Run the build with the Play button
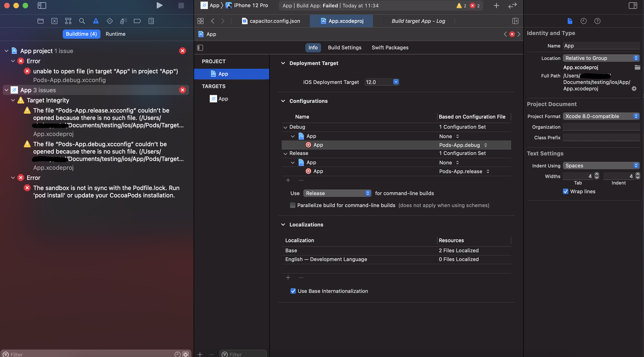 click(159, 5)
